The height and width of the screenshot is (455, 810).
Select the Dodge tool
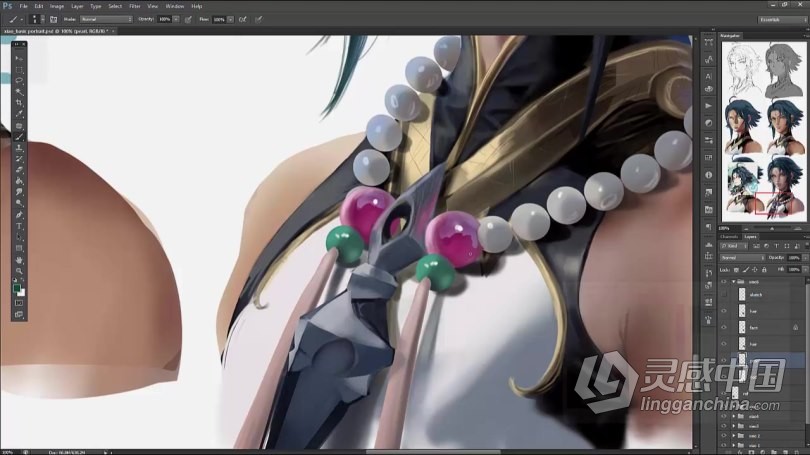coord(19,203)
